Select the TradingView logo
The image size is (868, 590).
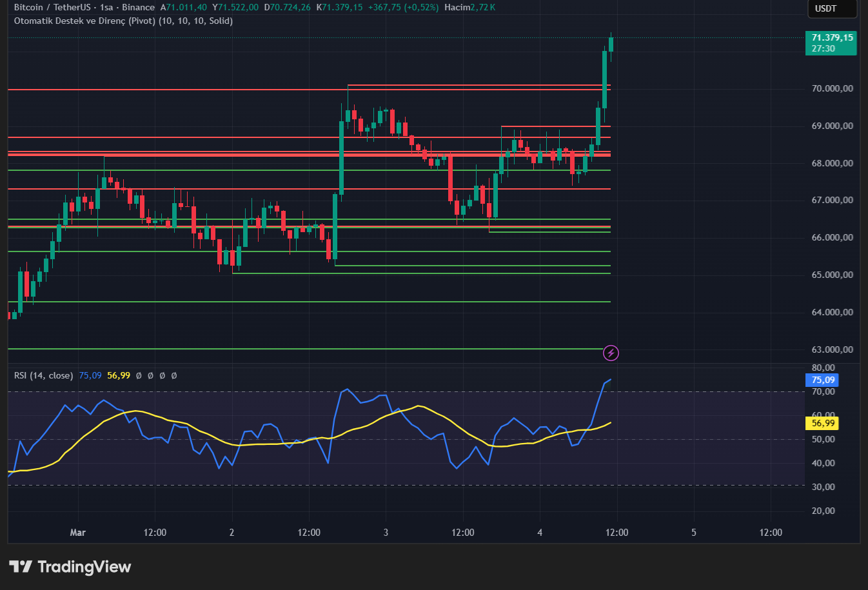70,567
